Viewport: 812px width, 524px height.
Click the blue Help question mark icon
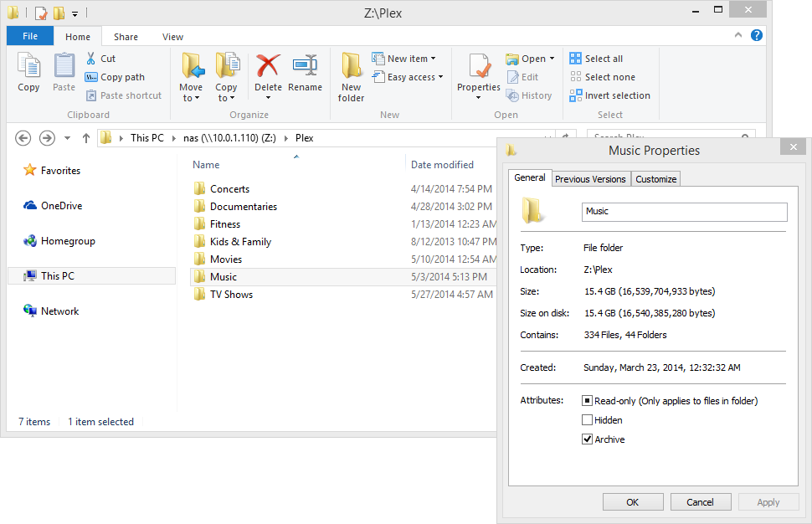[x=757, y=35]
